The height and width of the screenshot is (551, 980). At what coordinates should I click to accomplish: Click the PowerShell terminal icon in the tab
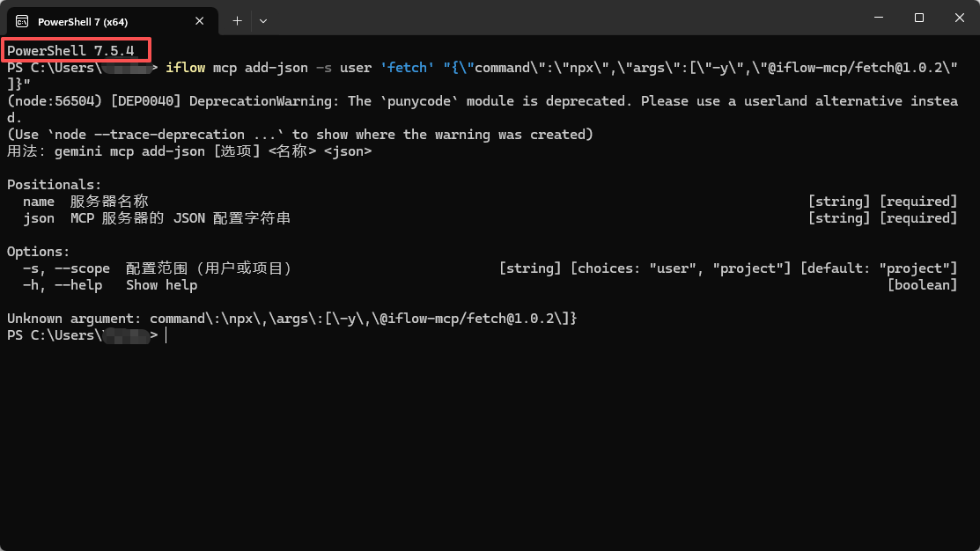point(21,21)
